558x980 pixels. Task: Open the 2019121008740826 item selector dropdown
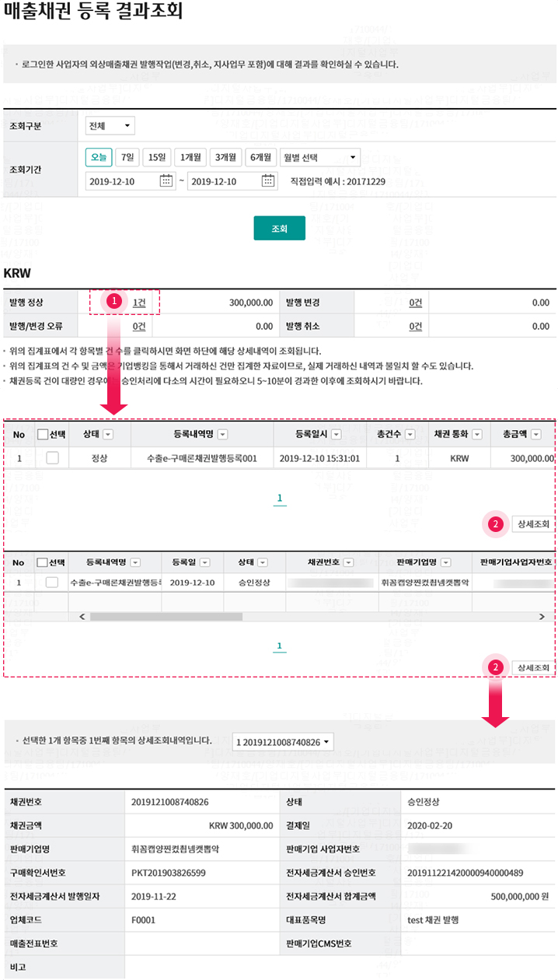tap(283, 742)
